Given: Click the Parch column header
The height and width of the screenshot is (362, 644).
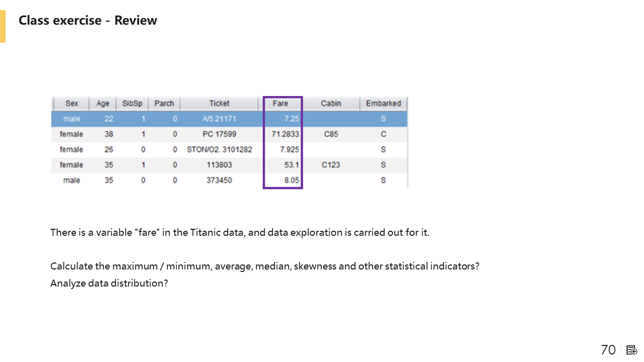Looking at the screenshot, I should click(x=164, y=104).
